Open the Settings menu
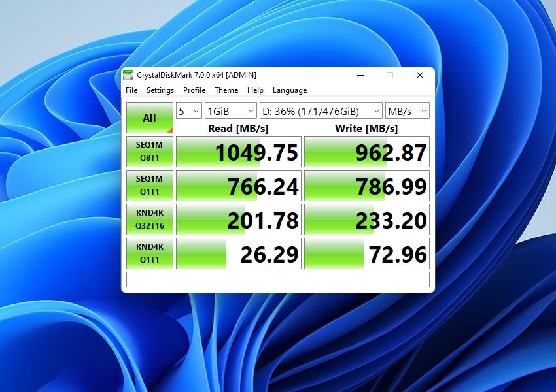The image size is (556, 392). (160, 90)
